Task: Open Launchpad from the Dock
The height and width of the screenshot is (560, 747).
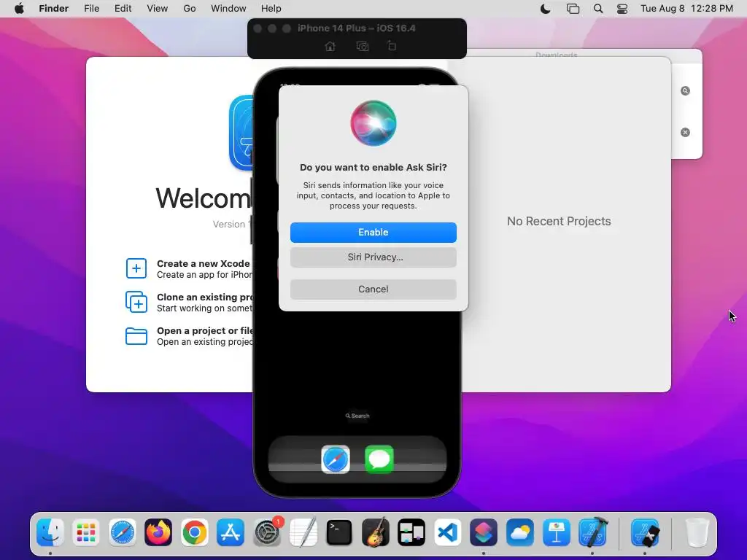Action: (x=86, y=532)
